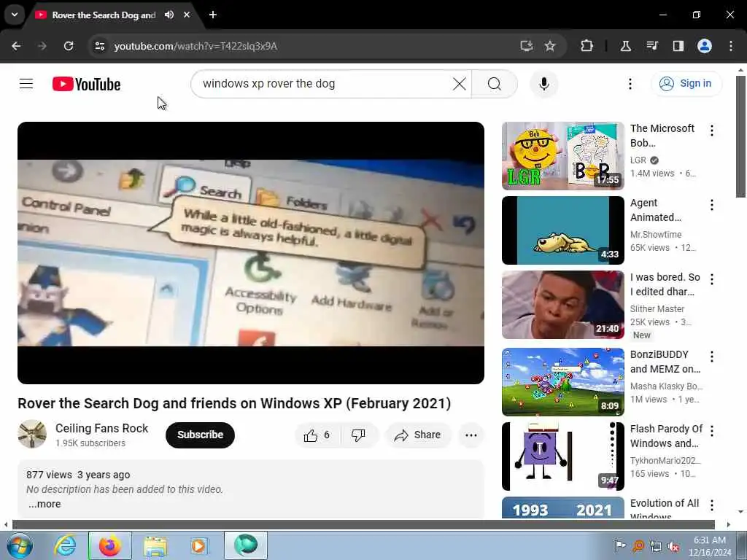Open 'Agent Animated' video thumbnail
Screen dimensions: 747x560
coord(562,230)
